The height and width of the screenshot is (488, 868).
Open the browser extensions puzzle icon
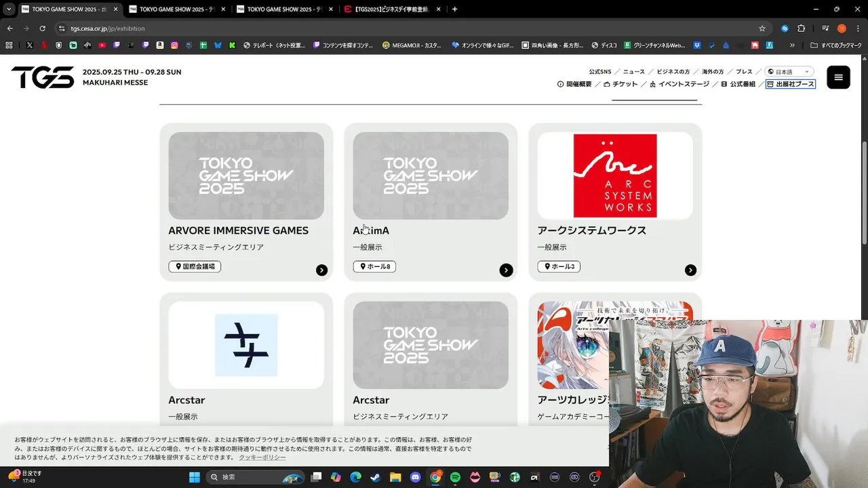802,28
